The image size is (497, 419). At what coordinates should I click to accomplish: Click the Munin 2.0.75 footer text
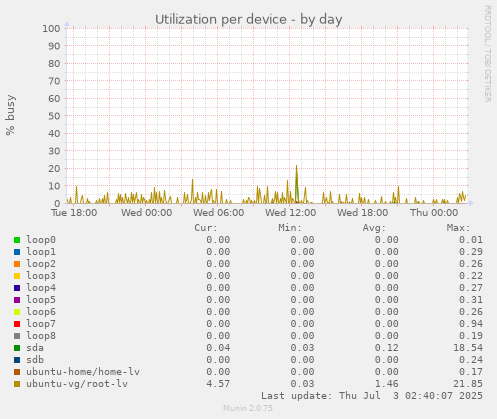248,408
